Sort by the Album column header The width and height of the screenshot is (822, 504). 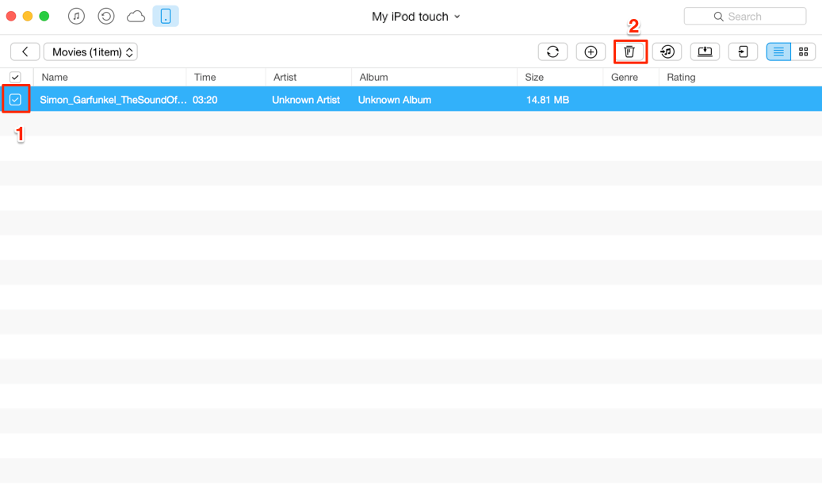coord(374,78)
